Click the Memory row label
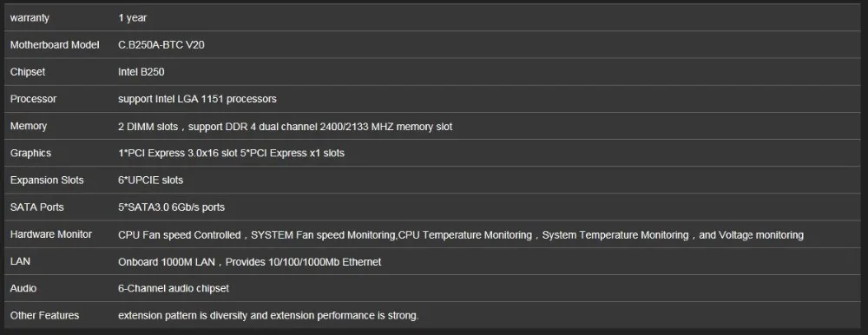The image size is (868, 335). pyautogui.click(x=29, y=126)
